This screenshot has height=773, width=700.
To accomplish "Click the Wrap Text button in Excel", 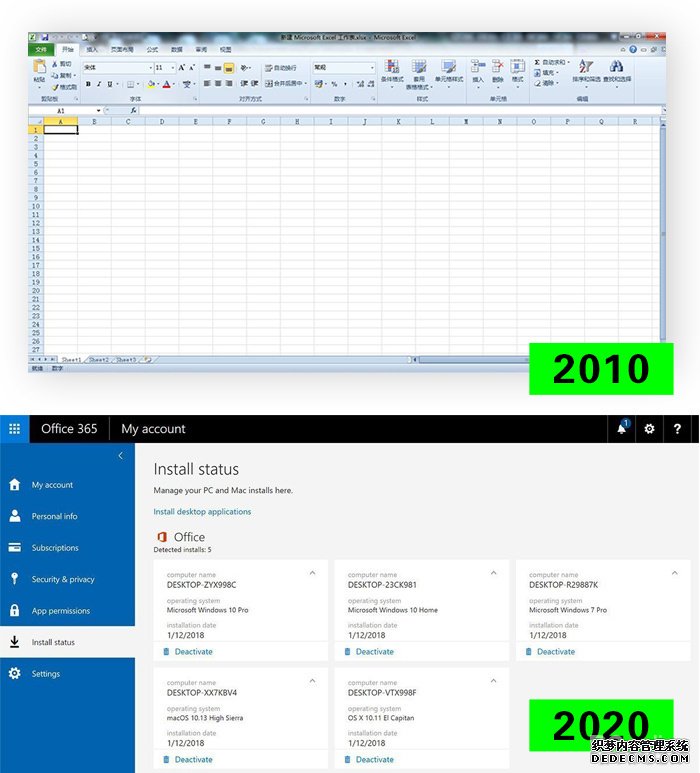I will [x=280, y=68].
